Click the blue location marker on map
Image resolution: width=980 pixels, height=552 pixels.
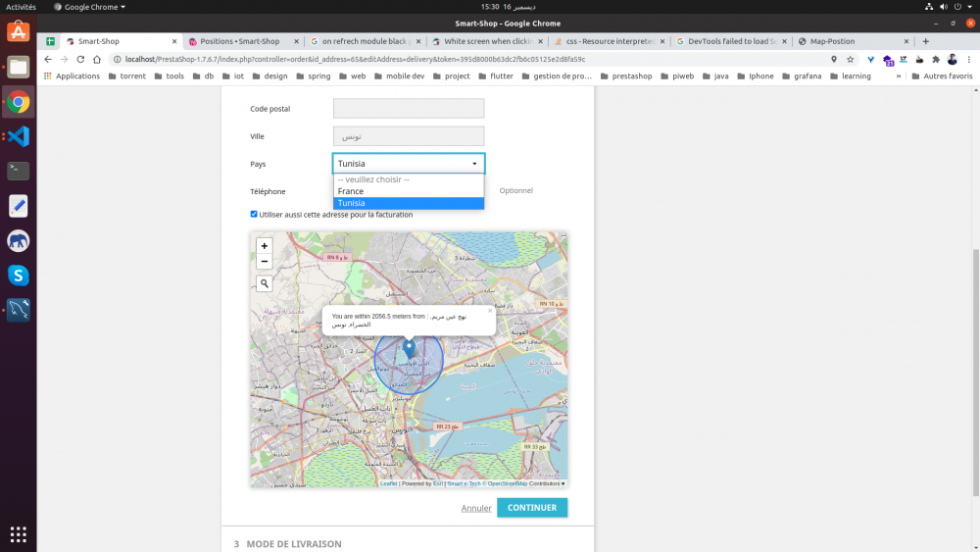coord(410,347)
